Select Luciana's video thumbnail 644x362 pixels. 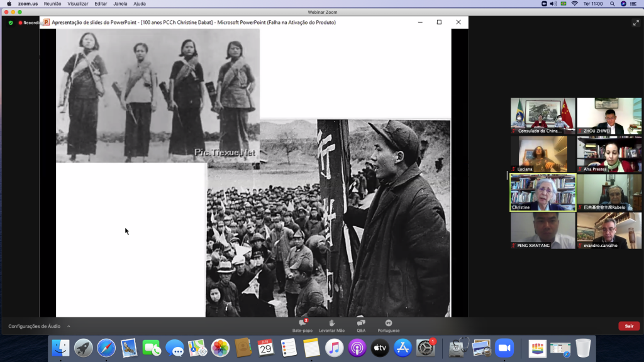pos(543,155)
